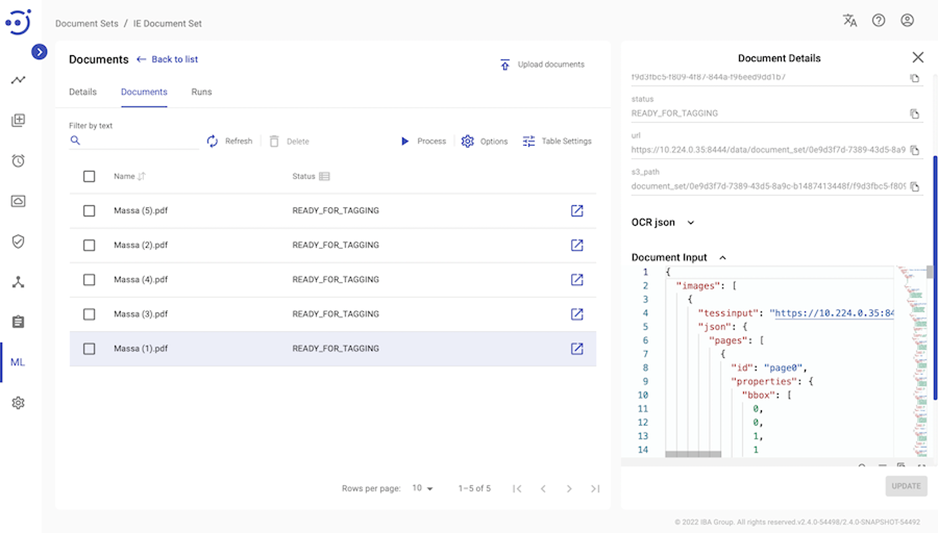Switch to the Runs tab
Screen dimensions: 938x533
(201, 92)
